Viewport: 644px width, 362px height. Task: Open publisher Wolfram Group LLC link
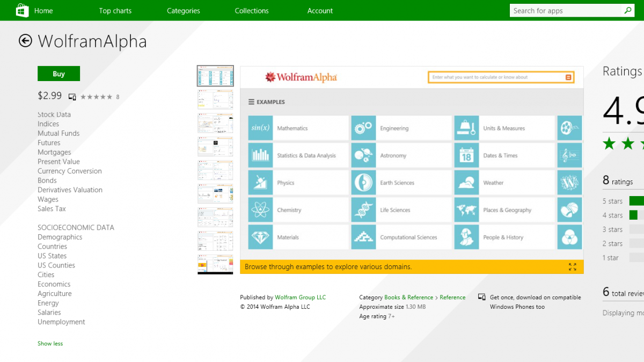point(301,297)
